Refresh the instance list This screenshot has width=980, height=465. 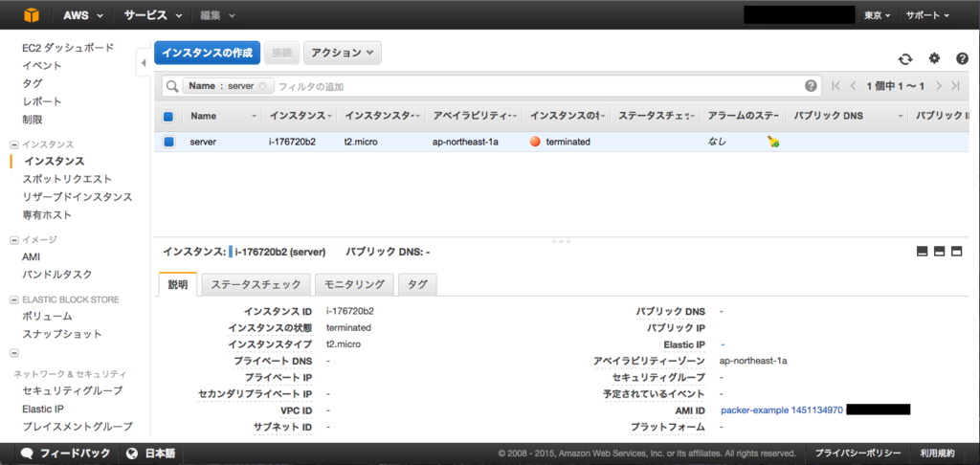[x=905, y=58]
